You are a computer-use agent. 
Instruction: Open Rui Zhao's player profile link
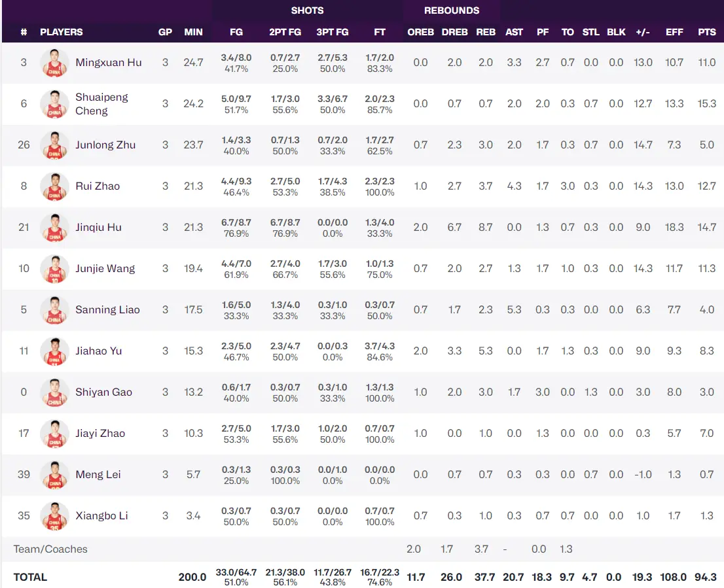point(98,186)
